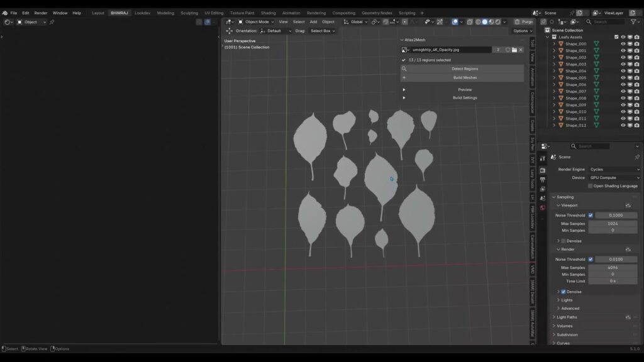
Task: Open Viewport sampling presets icon
Action: (628, 206)
